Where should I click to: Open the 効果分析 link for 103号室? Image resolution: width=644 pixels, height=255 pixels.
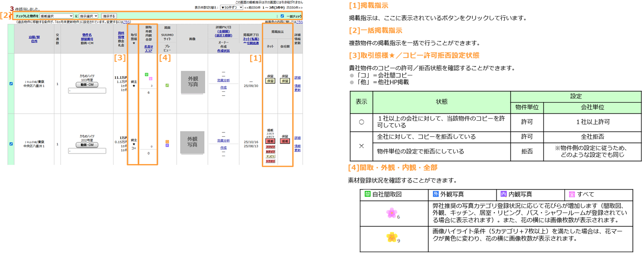pyautogui.click(x=224, y=81)
